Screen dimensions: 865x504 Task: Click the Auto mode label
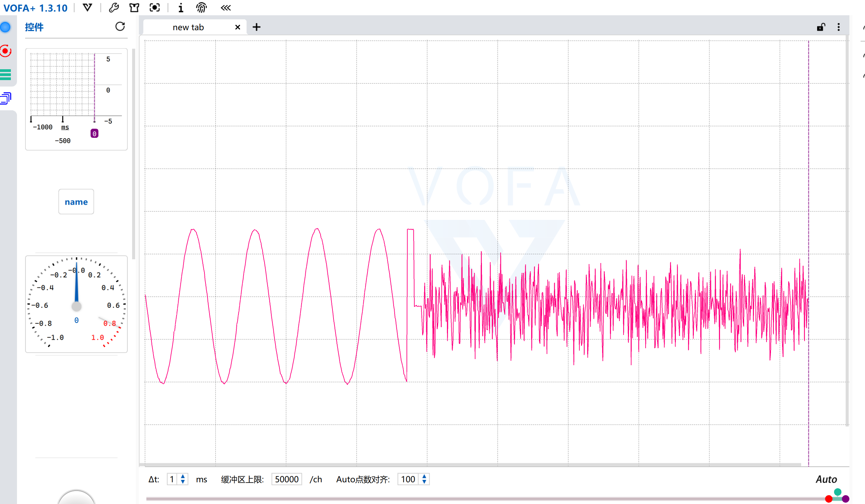tap(826, 479)
